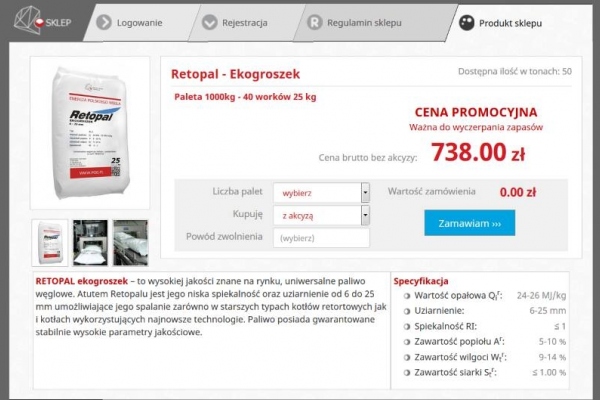The height and width of the screenshot is (400, 600).
Task: Click the large Retopal bag product image
Action: 90,133
